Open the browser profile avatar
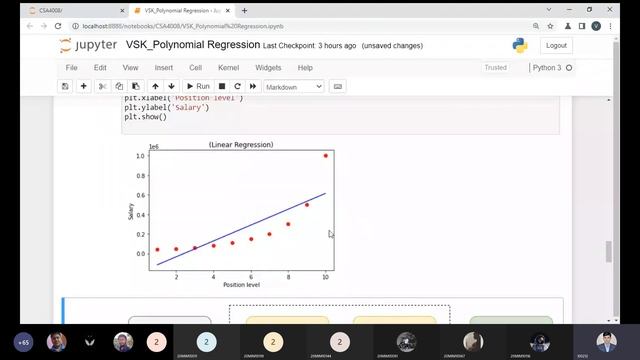 pos(596,26)
